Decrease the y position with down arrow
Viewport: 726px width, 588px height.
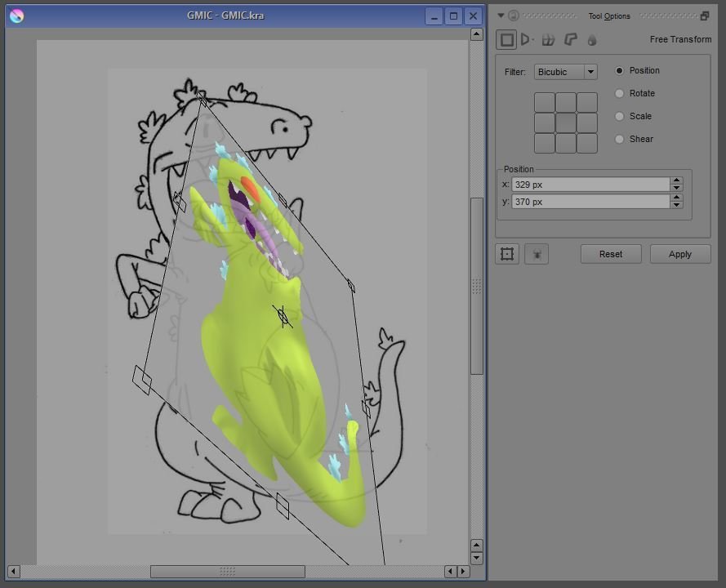pos(676,205)
